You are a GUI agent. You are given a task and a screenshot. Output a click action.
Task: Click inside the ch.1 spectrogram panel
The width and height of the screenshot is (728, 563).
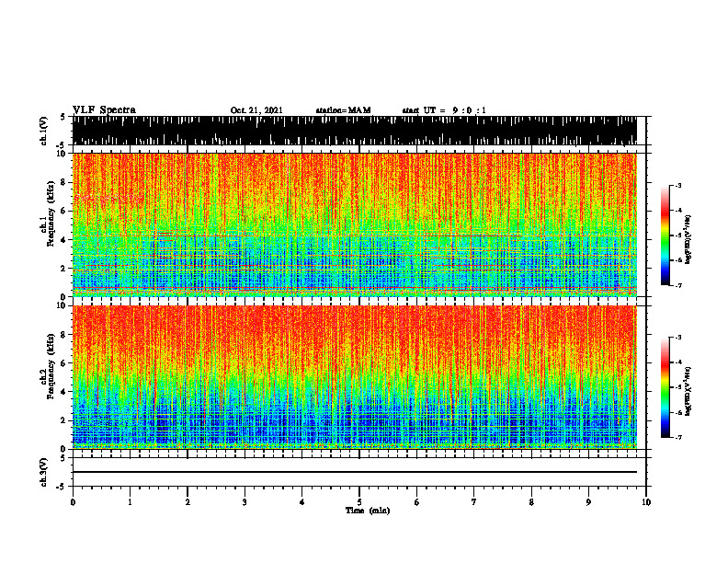[x=355, y=224]
